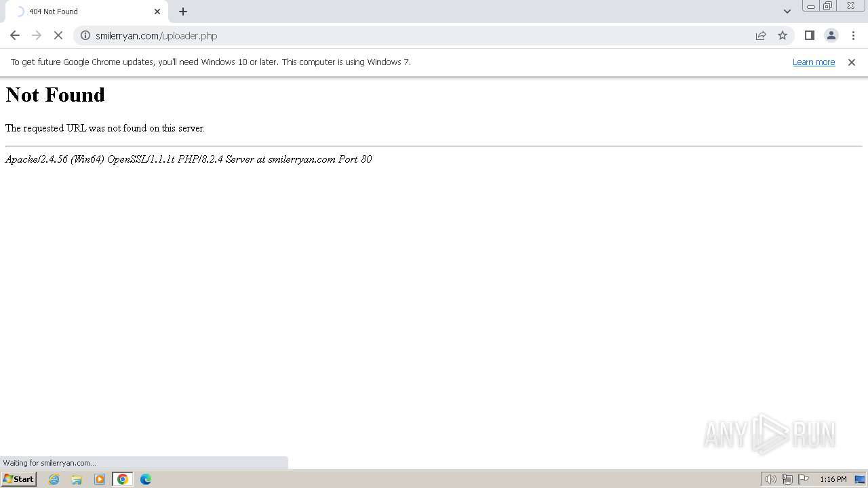Click the 'Waiting for smilerryan.com' status text

(50, 463)
